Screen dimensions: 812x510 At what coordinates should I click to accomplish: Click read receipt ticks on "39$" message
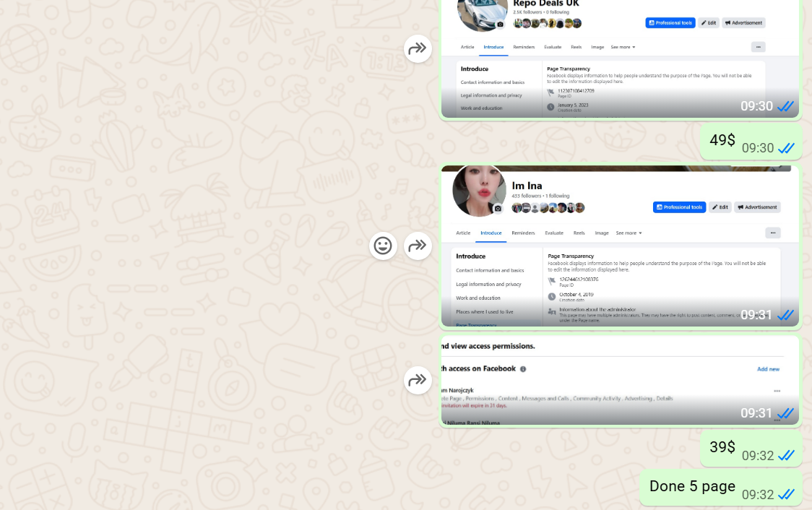pyautogui.click(x=786, y=456)
